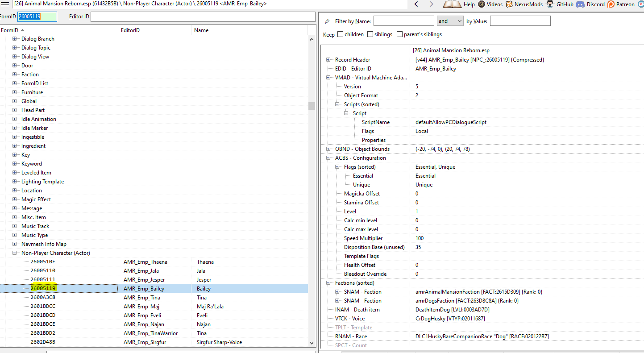
Task: Expand the OBND Object Bounds row
Action: 328,149
